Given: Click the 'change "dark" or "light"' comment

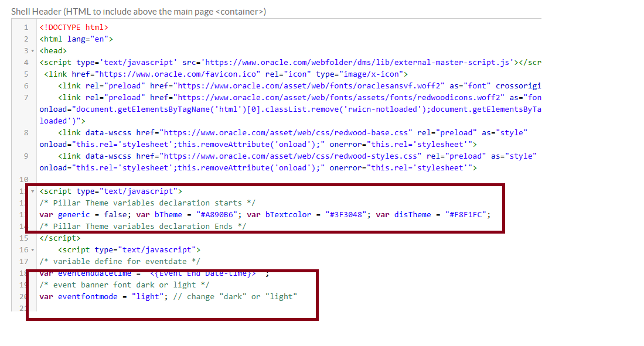Looking at the screenshot, I should 235,297.
